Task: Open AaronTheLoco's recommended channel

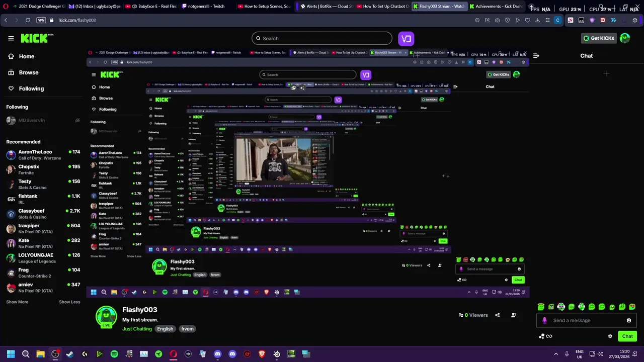Action: (43, 155)
